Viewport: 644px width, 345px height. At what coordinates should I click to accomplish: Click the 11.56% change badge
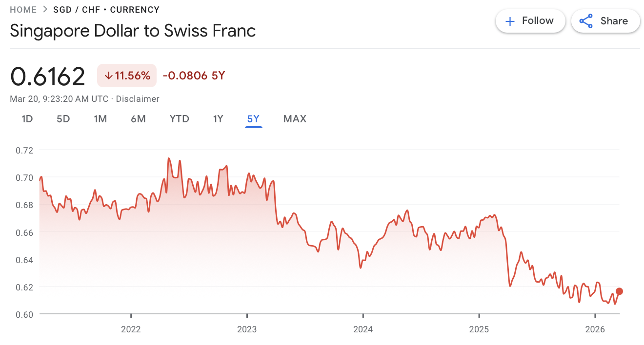tap(126, 76)
